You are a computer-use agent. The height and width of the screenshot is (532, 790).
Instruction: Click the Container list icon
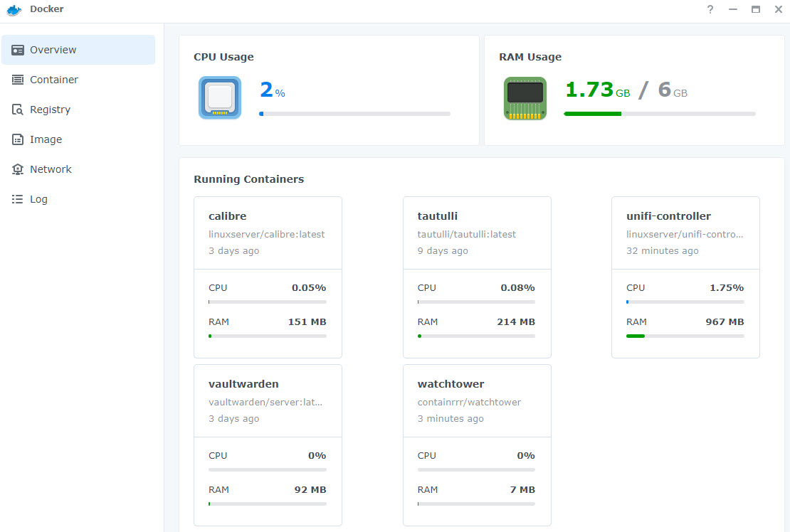[18, 80]
